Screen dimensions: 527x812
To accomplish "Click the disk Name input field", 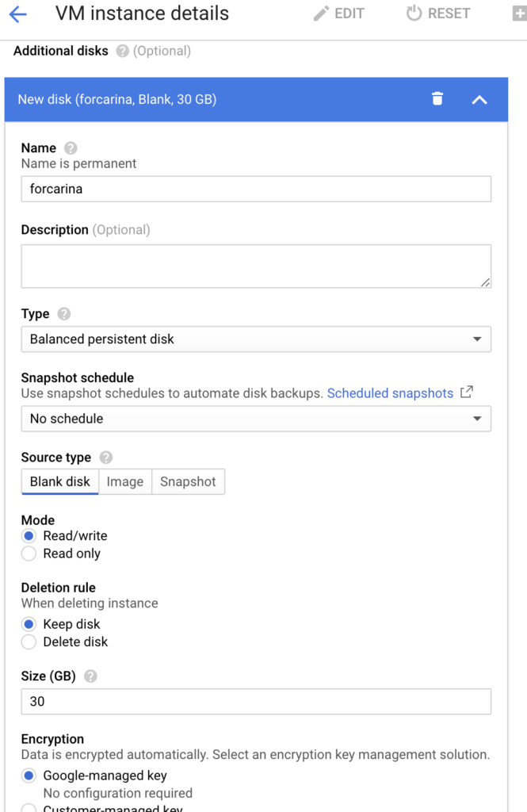I will 256,190.
